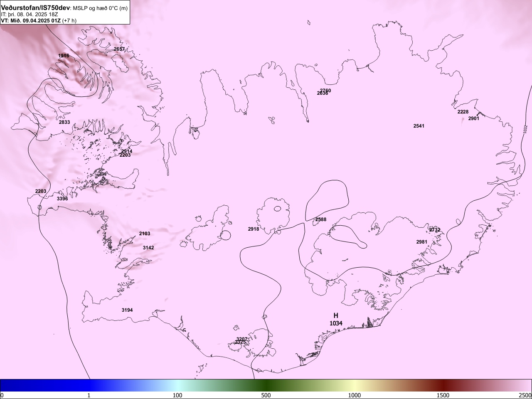532x399 pixels.
Task: Click the 3142 height value
Action: pyautogui.click(x=148, y=248)
